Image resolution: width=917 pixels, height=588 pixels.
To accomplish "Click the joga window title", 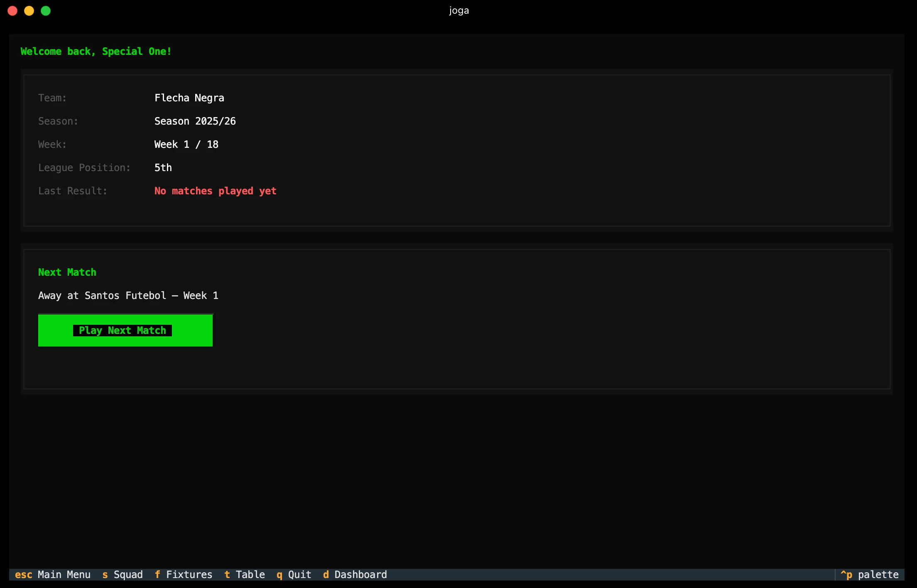I will click(459, 10).
